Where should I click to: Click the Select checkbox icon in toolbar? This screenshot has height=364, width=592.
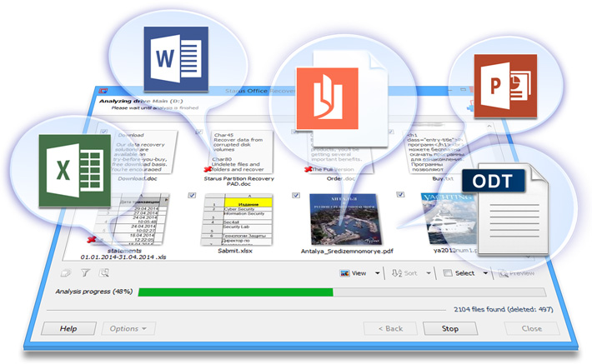click(448, 272)
